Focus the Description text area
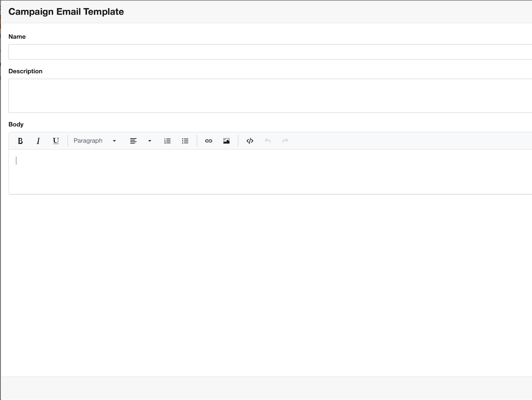Image resolution: width=532 pixels, height=400 pixels. pos(270,96)
